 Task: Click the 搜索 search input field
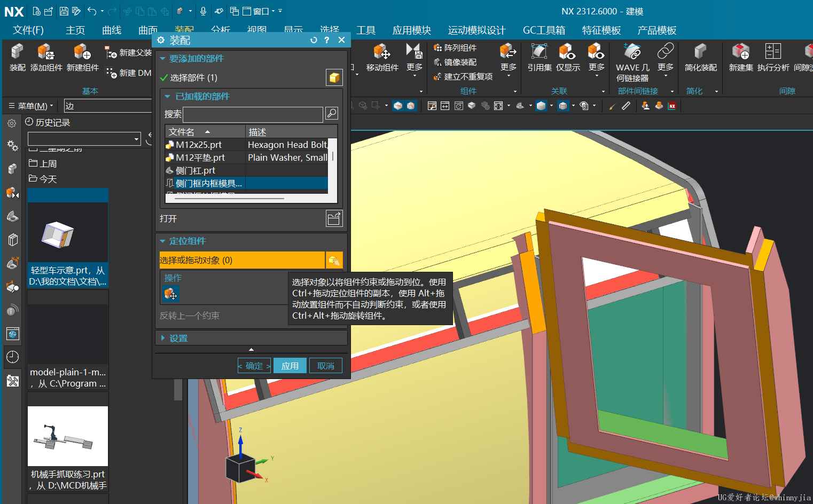(253, 114)
